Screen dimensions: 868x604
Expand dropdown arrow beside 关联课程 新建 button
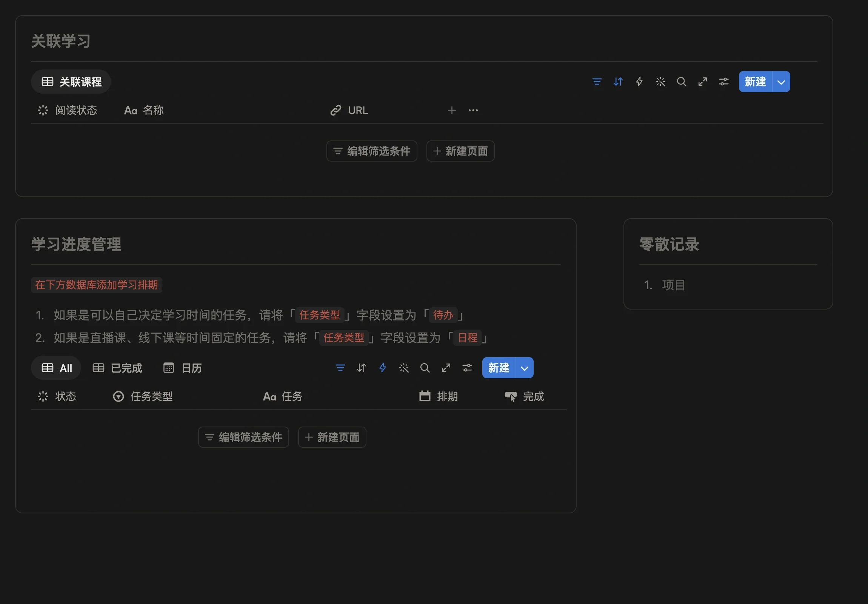pos(781,82)
